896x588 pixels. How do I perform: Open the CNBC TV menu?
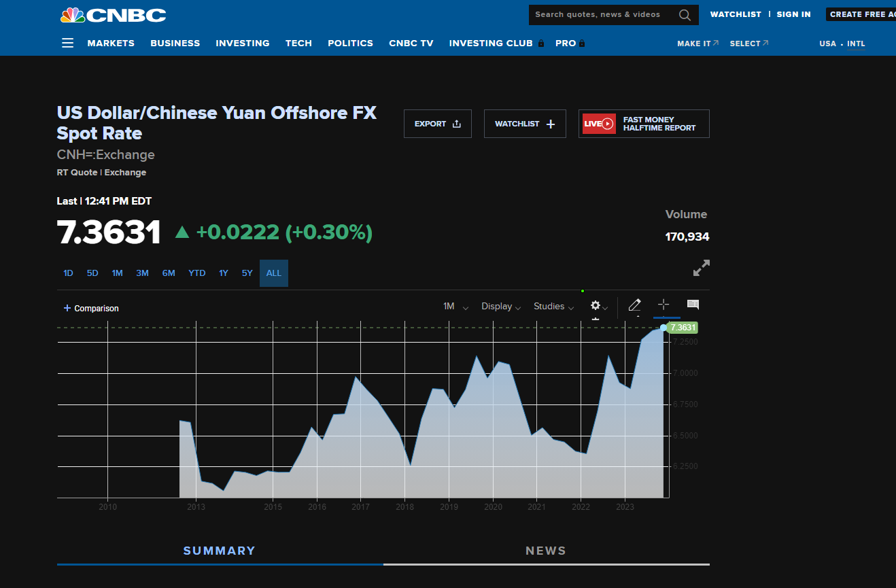[411, 43]
